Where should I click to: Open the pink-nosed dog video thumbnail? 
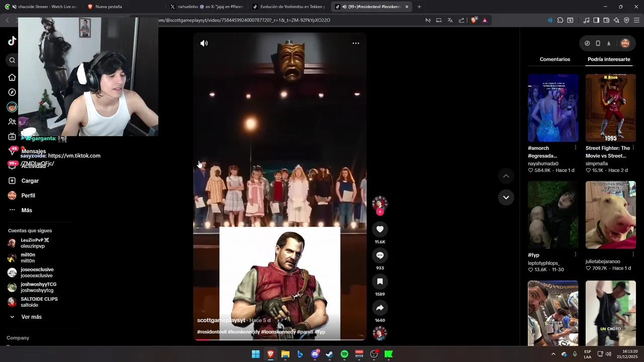pyautogui.click(x=611, y=215)
